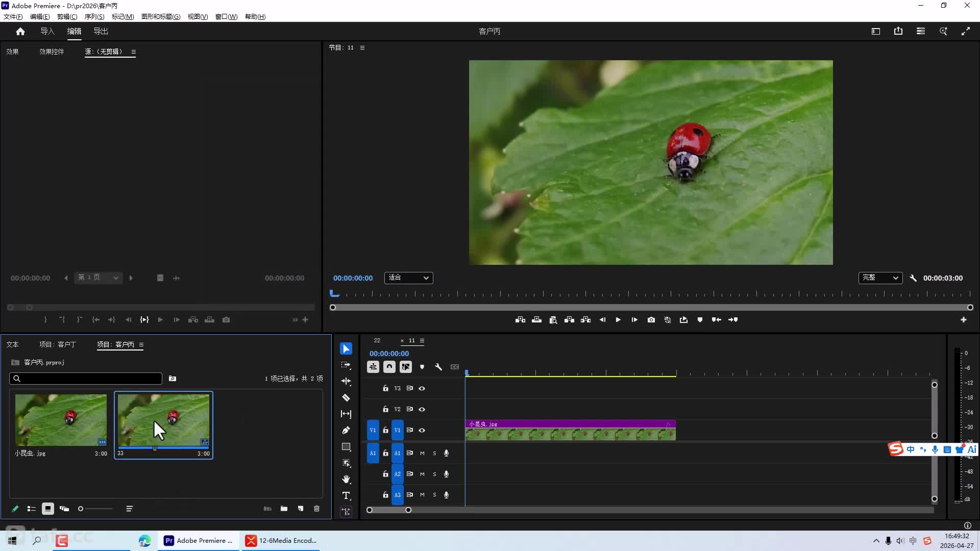Click Export Frame camera in program monitor

pos(651,320)
